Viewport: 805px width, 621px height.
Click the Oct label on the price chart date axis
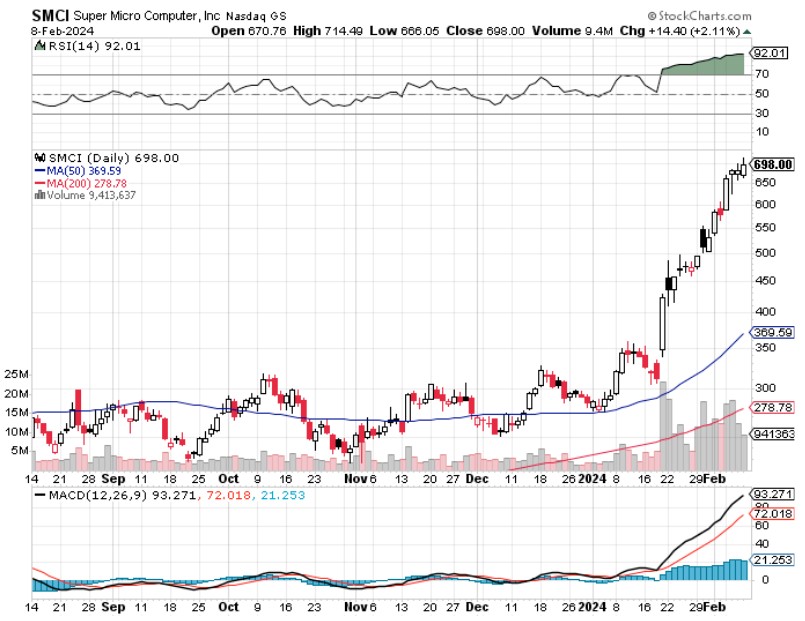[x=228, y=478]
